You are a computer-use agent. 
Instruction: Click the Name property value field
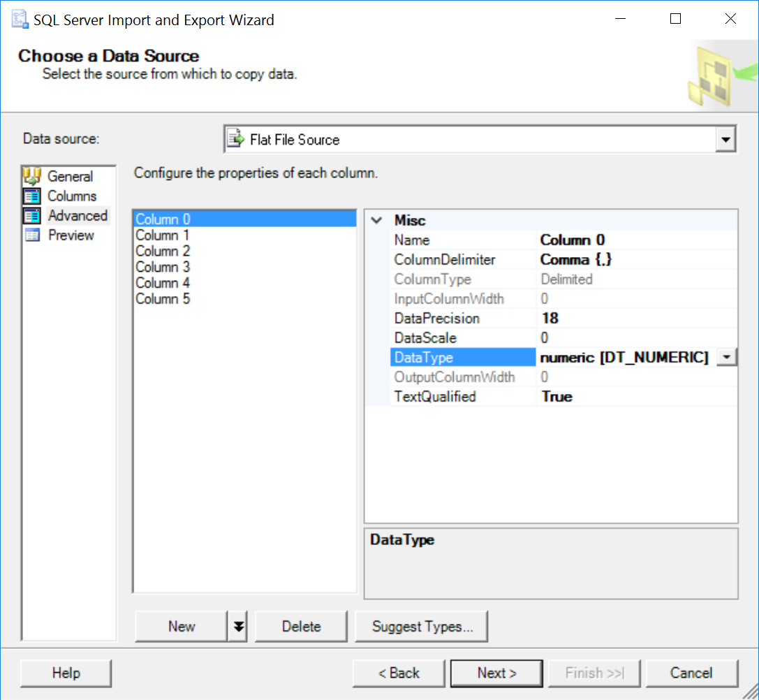(x=635, y=240)
